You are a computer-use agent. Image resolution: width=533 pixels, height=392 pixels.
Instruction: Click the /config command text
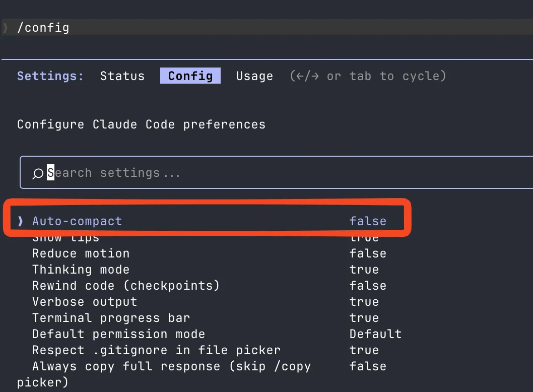[x=44, y=28]
